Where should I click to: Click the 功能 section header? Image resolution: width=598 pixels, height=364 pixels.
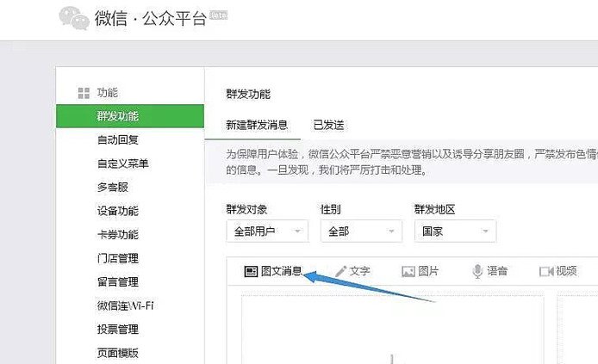108,93
